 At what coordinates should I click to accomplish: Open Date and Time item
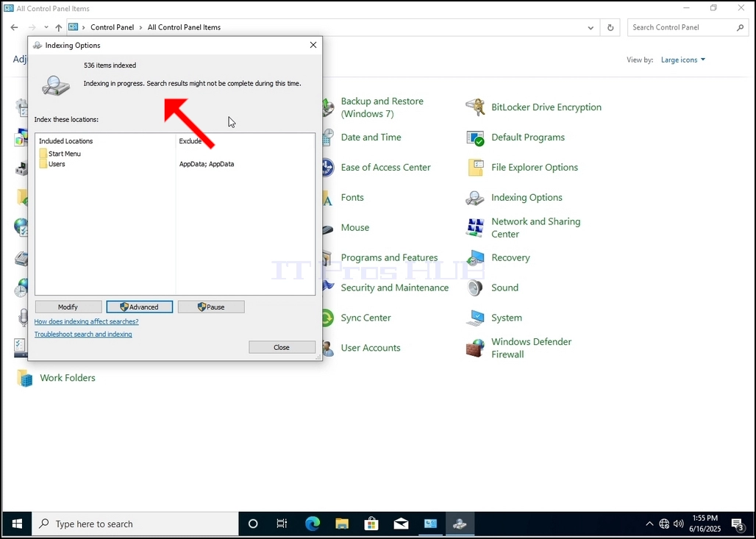coord(371,138)
